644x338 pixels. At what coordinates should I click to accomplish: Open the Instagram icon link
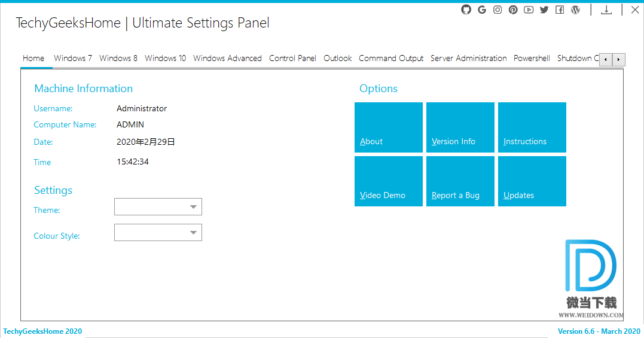(x=498, y=10)
